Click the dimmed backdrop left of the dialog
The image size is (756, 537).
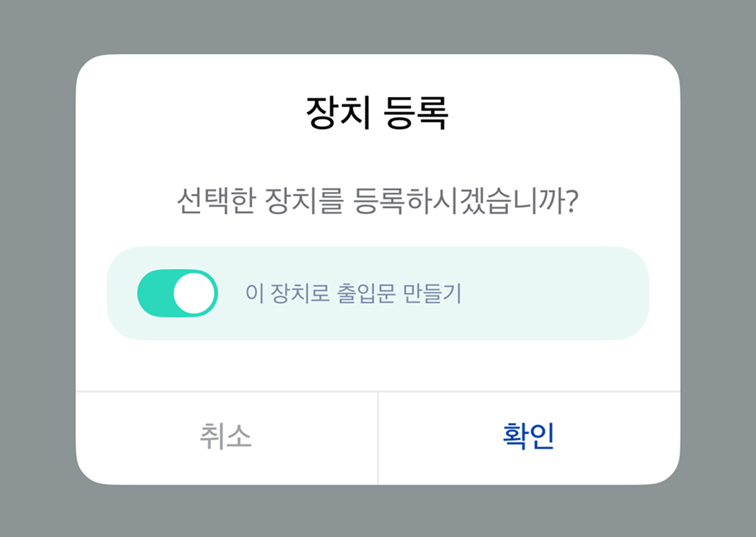(x=37, y=271)
